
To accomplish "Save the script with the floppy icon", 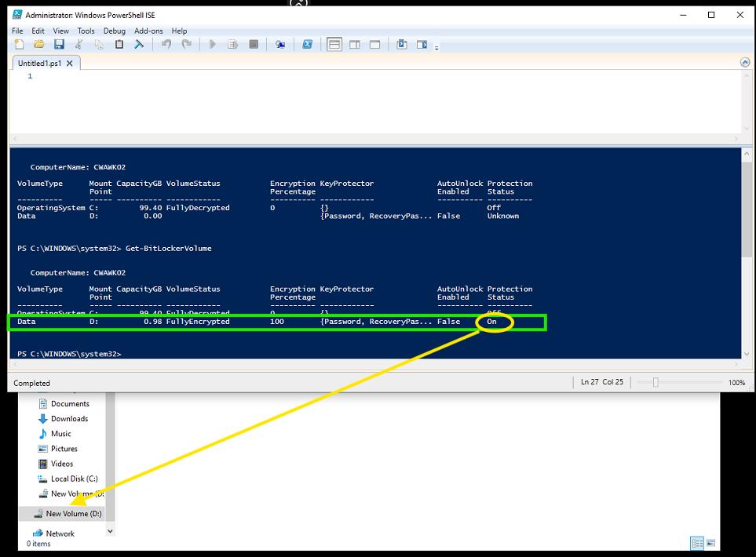I will pyautogui.click(x=60, y=45).
